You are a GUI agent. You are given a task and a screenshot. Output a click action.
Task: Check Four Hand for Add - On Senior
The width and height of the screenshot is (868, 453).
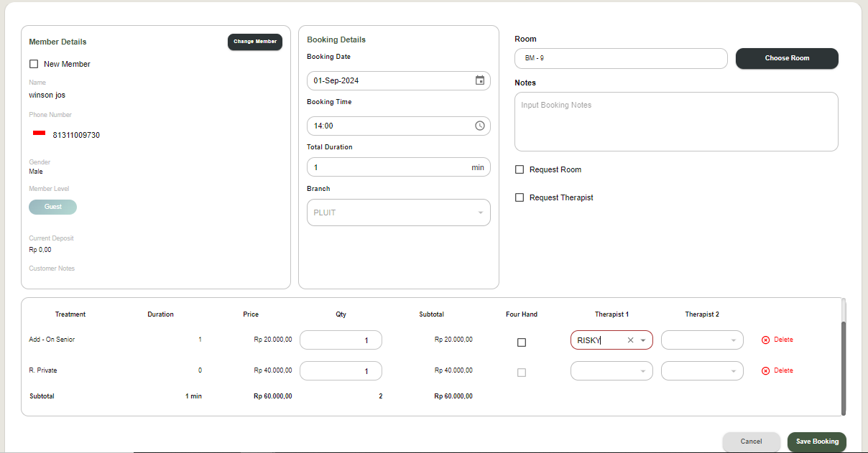pyautogui.click(x=522, y=342)
